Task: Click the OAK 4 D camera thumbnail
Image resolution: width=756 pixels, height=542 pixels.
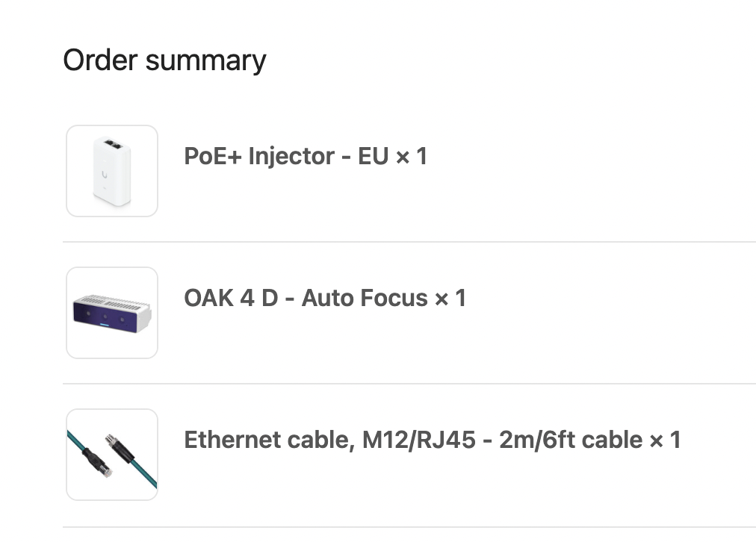Action: [x=112, y=313]
